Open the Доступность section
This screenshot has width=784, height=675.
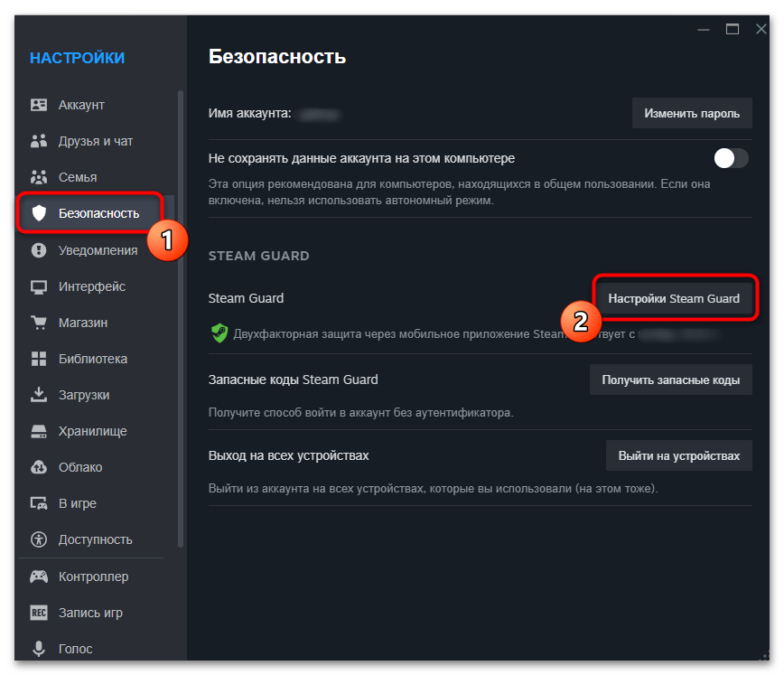(96, 539)
